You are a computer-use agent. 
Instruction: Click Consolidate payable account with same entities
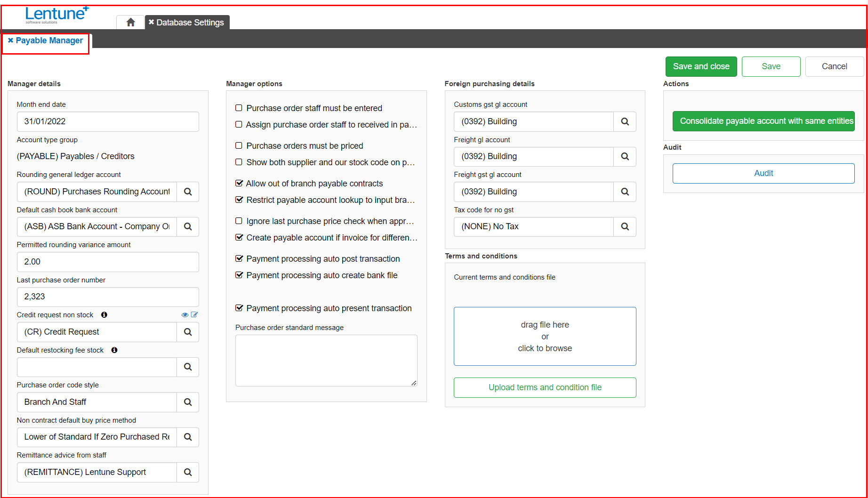pos(763,121)
